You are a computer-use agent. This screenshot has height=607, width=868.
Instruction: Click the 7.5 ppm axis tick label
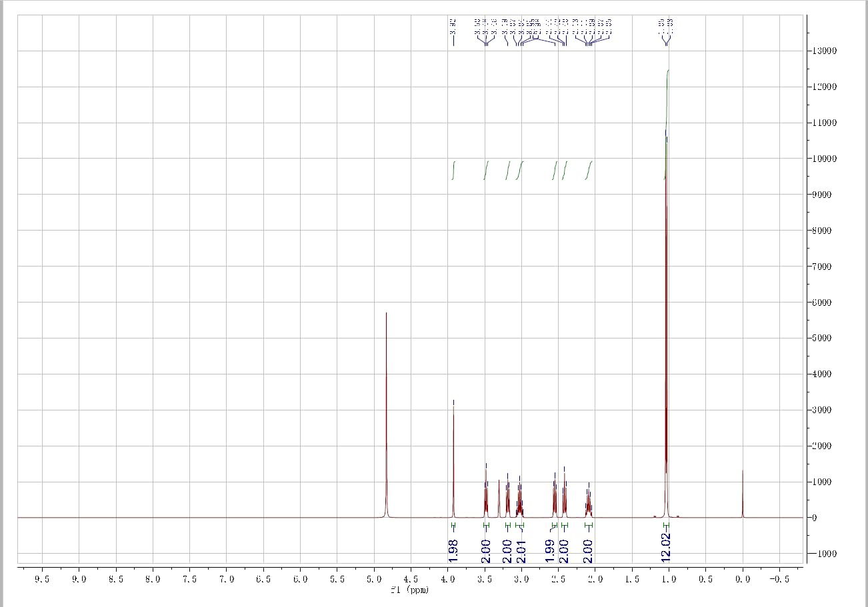click(x=189, y=580)
